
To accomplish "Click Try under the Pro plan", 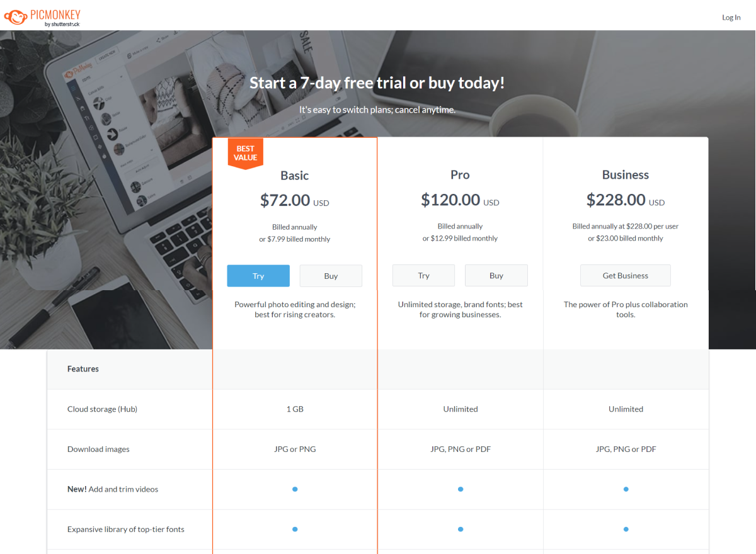I will click(423, 276).
